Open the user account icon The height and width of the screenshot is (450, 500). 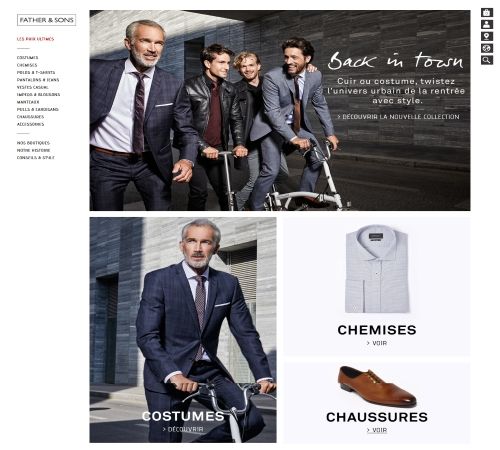click(487, 25)
